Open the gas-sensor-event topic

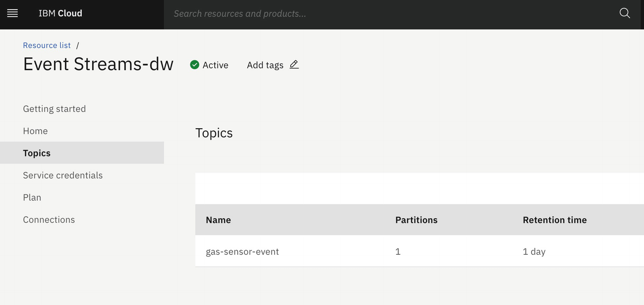click(242, 252)
